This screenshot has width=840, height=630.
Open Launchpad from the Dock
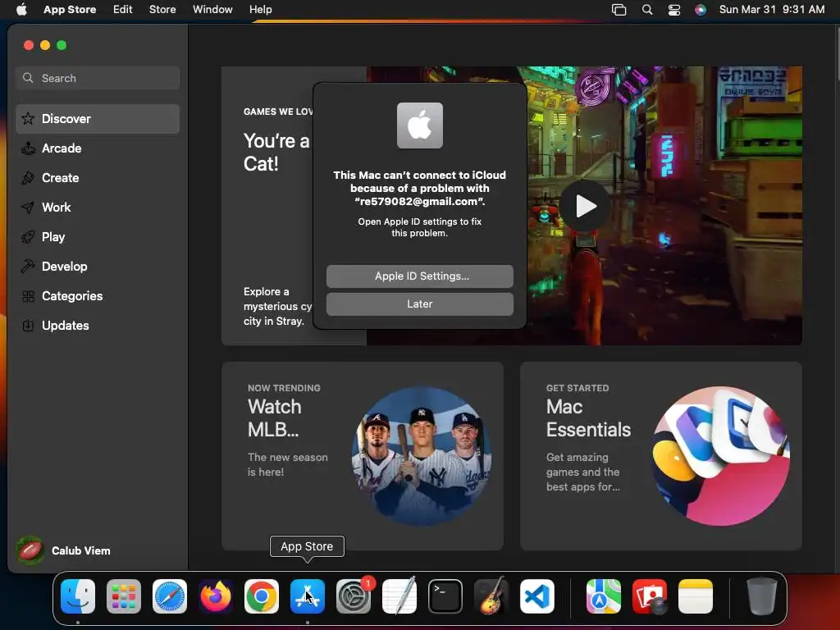(124, 596)
